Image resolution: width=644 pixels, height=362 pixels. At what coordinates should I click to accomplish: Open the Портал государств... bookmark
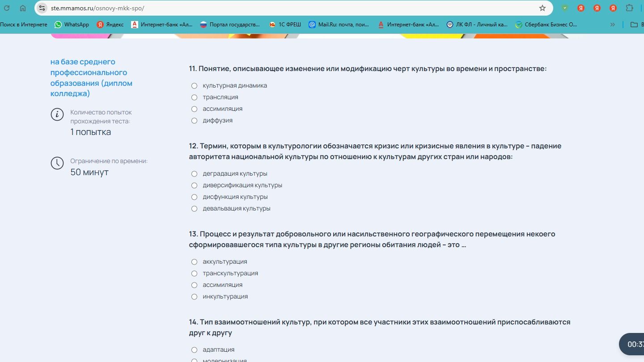click(229, 25)
